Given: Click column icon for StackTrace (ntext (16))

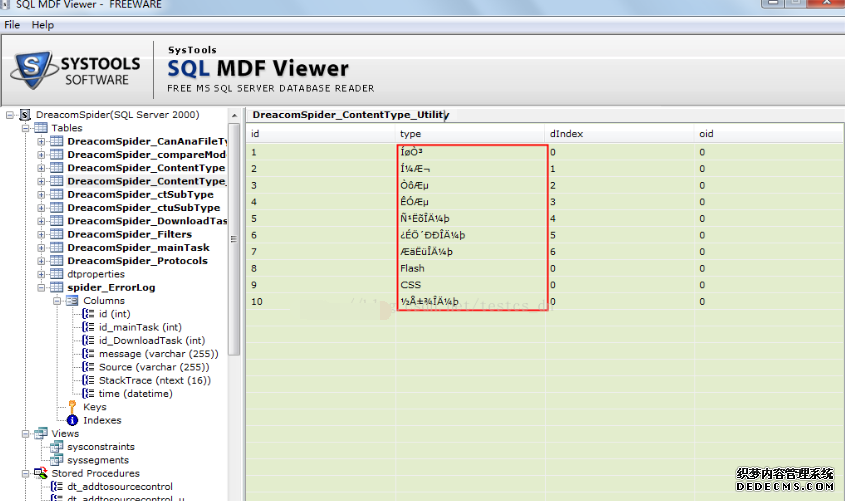Looking at the screenshot, I should 88,380.
